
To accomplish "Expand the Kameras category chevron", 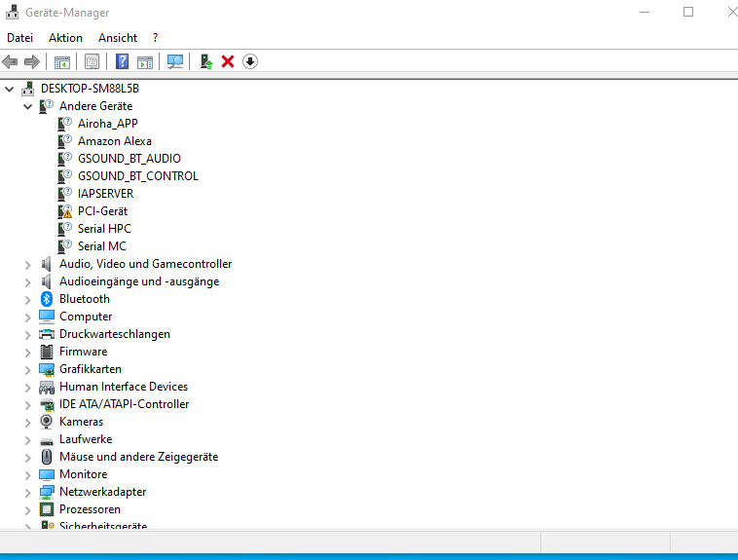I will pyautogui.click(x=28, y=423).
